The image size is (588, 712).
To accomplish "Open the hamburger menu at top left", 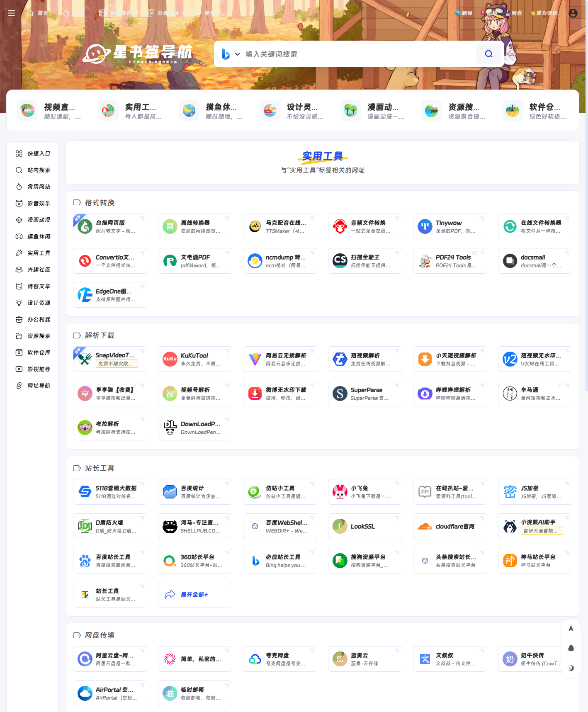I will (x=11, y=13).
